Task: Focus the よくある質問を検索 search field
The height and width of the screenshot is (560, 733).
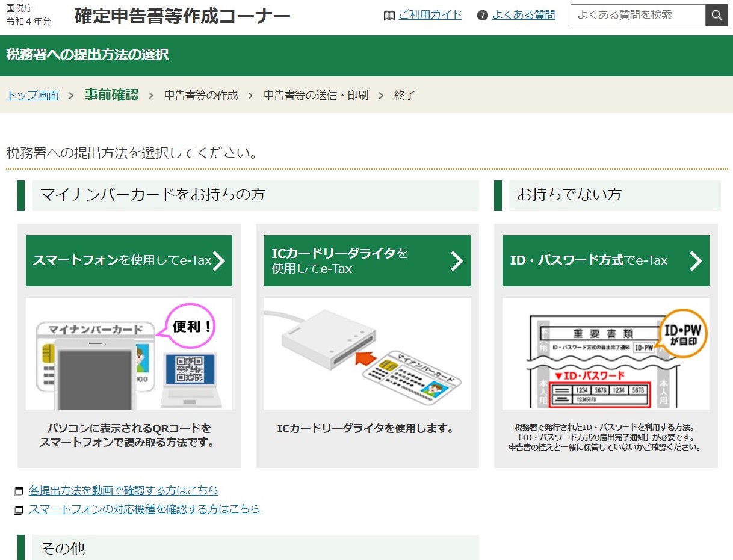Action: coord(637,16)
